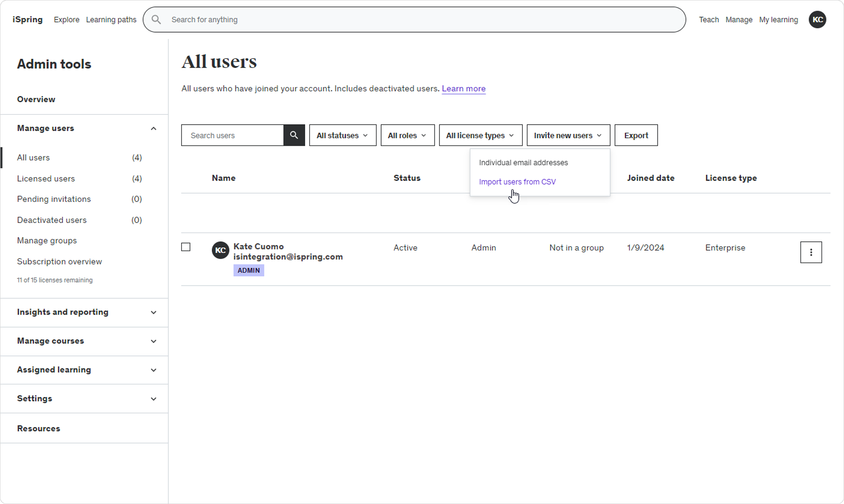844x504 pixels.
Task: Click into the Search users field
Action: (233, 135)
